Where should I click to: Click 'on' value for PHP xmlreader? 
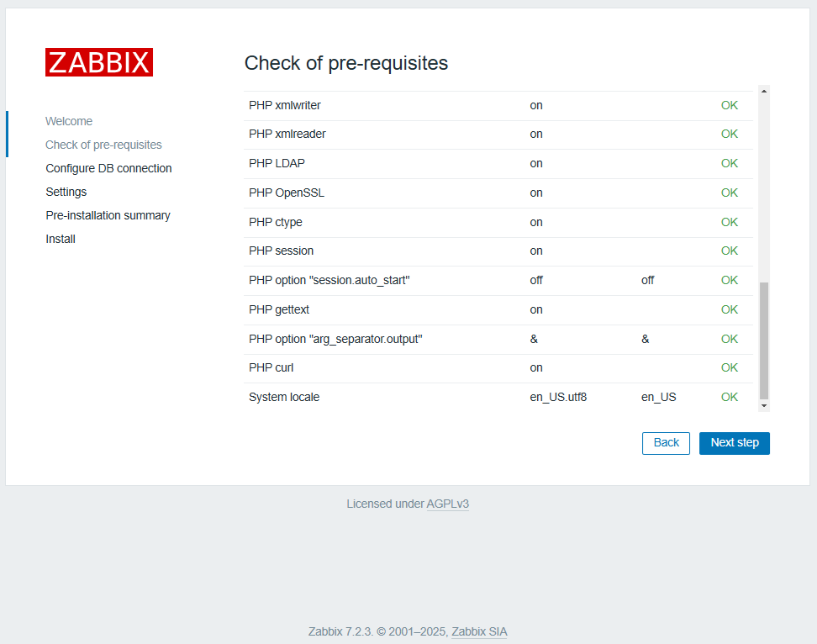pyautogui.click(x=536, y=135)
